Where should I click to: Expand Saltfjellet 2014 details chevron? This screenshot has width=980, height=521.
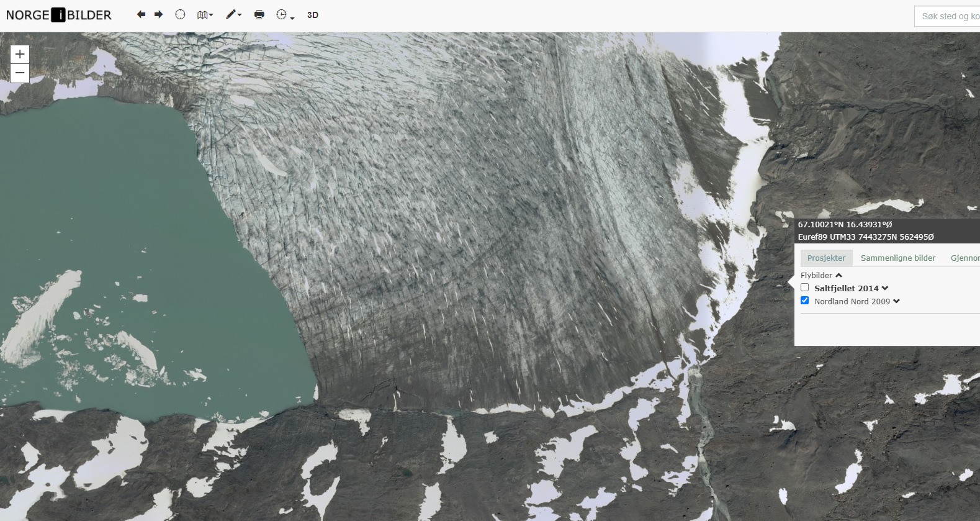[885, 288]
